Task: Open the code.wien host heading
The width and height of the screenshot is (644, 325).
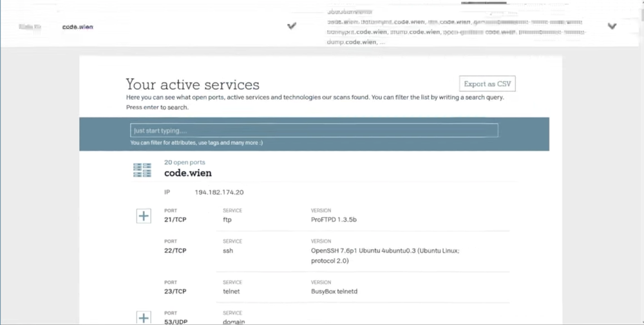Action: point(188,173)
